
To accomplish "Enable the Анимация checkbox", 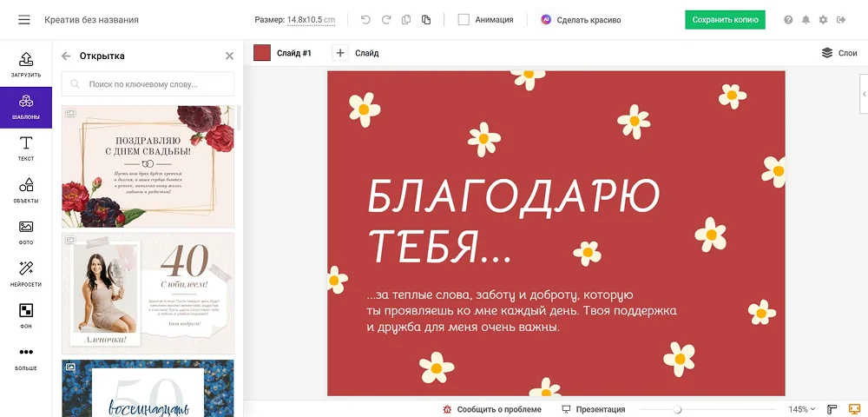I will tap(464, 20).
